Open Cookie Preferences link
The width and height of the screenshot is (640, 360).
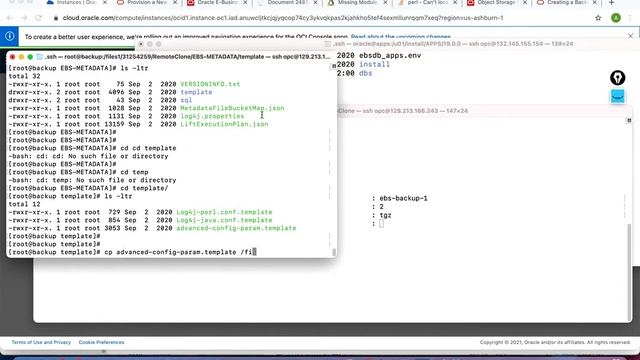[101, 342]
